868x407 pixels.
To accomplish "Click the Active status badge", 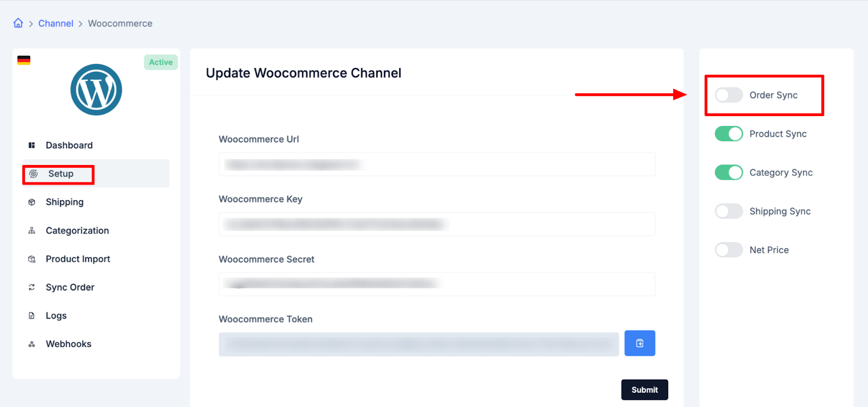I will tap(161, 62).
